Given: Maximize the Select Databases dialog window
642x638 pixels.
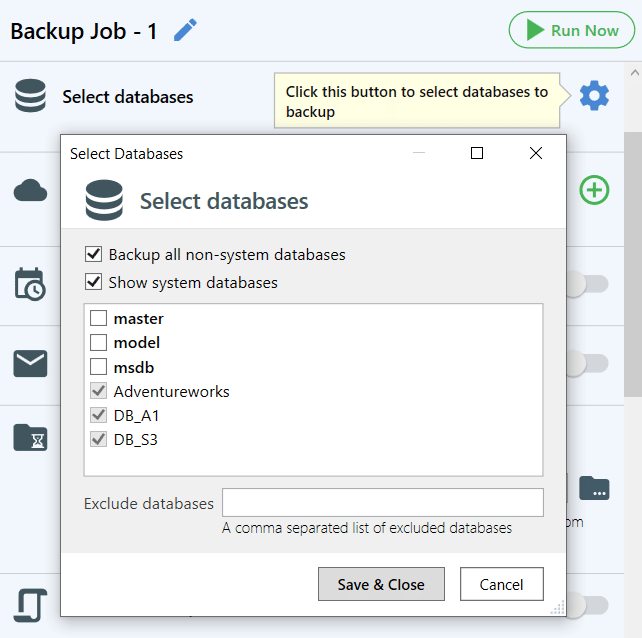Looking at the screenshot, I should tap(477, 153).
